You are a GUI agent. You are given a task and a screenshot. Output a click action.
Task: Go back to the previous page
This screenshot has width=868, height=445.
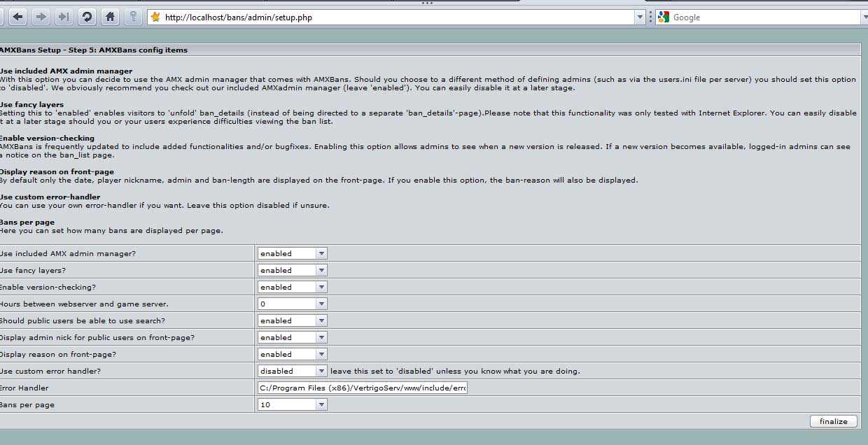[x=18, y=17]
